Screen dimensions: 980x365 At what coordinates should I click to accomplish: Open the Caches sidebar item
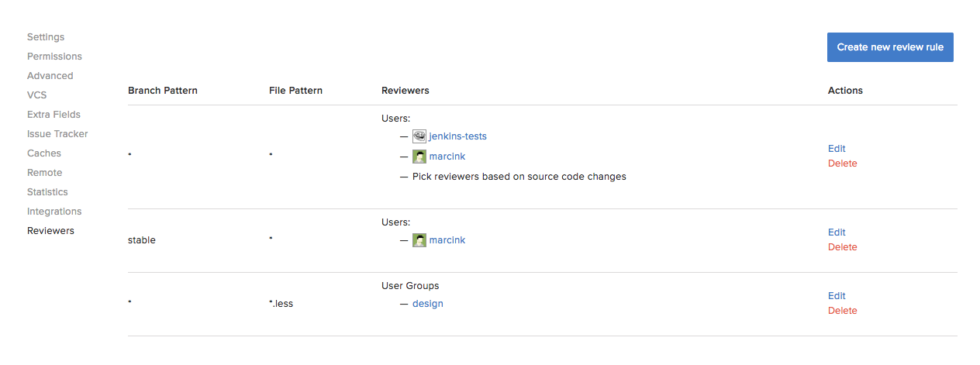[44, 153]
